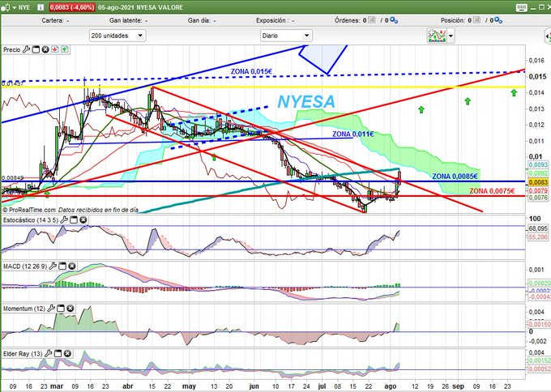This screenshot has width=551, height=392.
Task: Expand the dropdown arrow beside indicators icon
Action: [x=451, y=36]
